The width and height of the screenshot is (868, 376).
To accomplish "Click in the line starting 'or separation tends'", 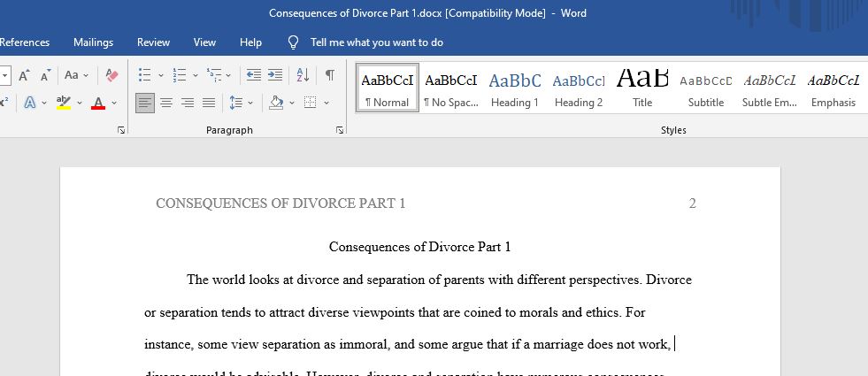I will (x=395, y=312).
